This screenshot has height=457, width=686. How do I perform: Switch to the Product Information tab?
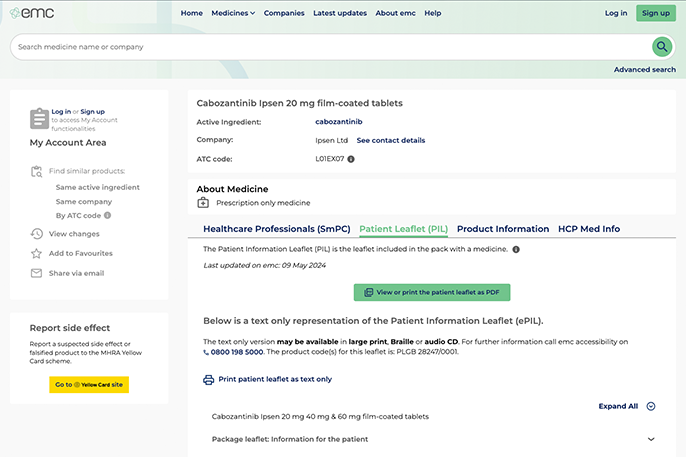(x=503, y=229)
